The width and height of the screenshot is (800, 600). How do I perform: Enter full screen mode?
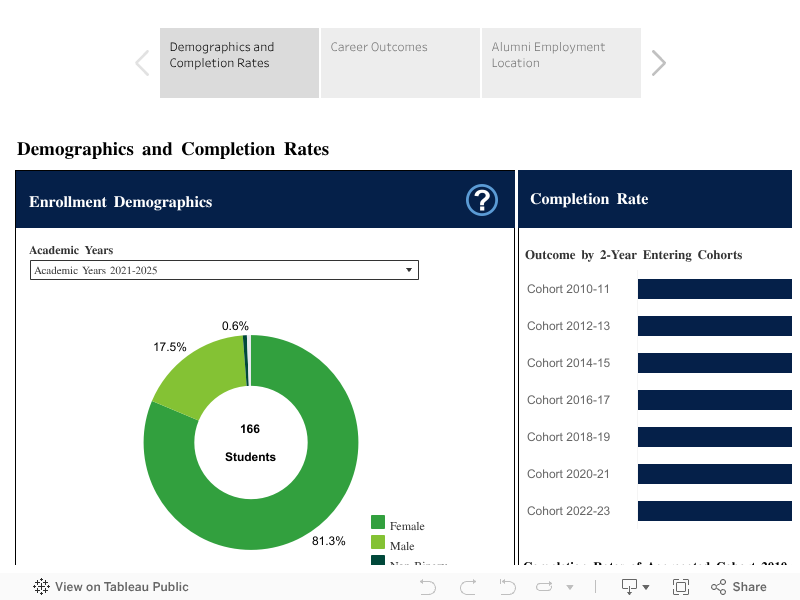click(681, 587)
